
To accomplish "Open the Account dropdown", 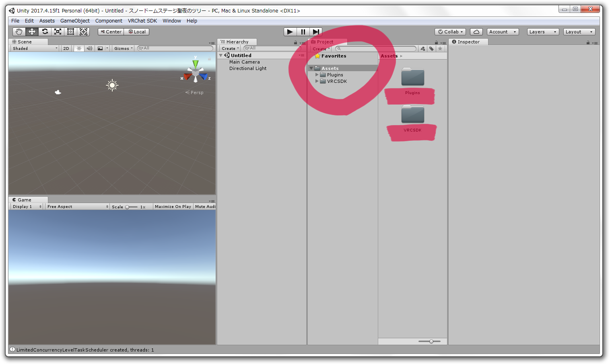I will [503, 32].
